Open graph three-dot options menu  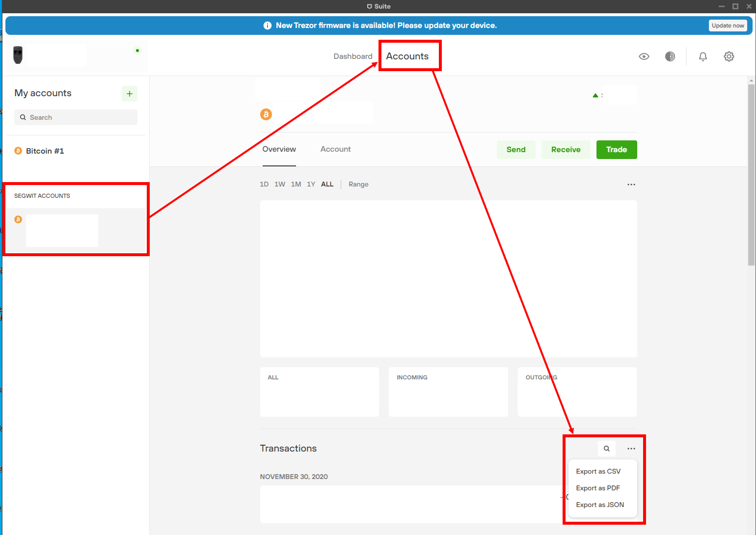631,185
